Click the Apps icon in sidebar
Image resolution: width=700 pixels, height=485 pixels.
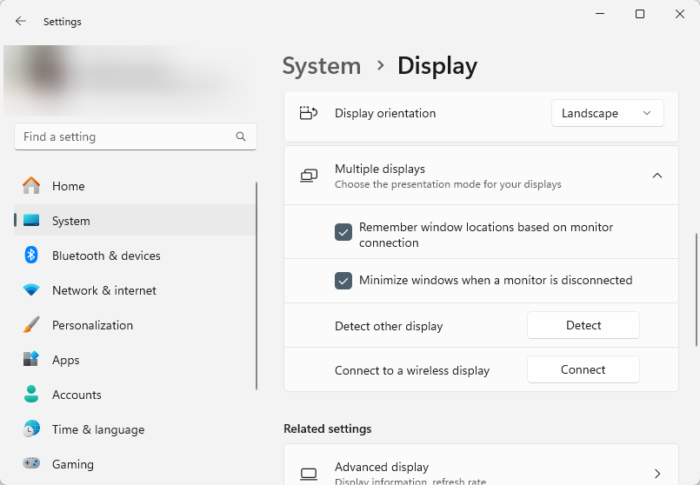(x=31, y=360)
